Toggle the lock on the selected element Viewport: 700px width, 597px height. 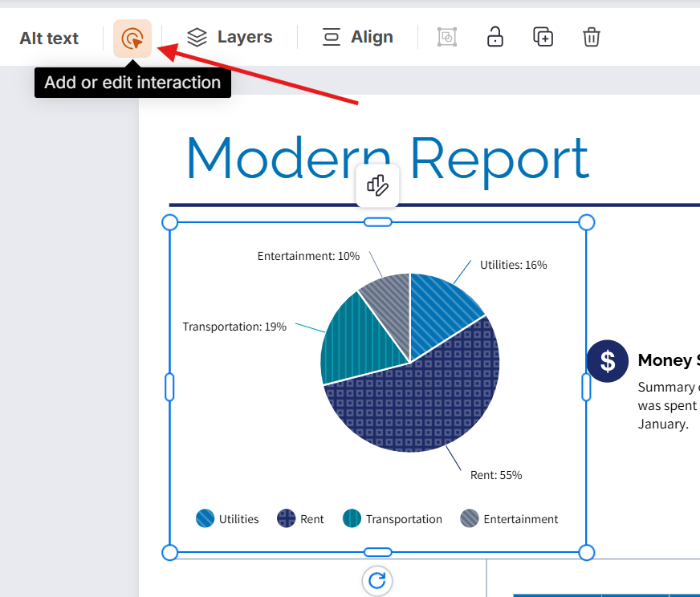tap(494, 37)
